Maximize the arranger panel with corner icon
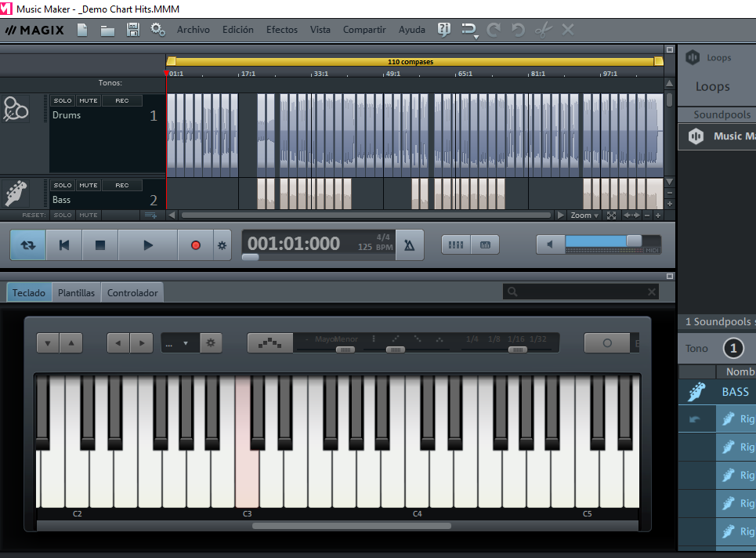The image size is (756, 558). point(670,49)
